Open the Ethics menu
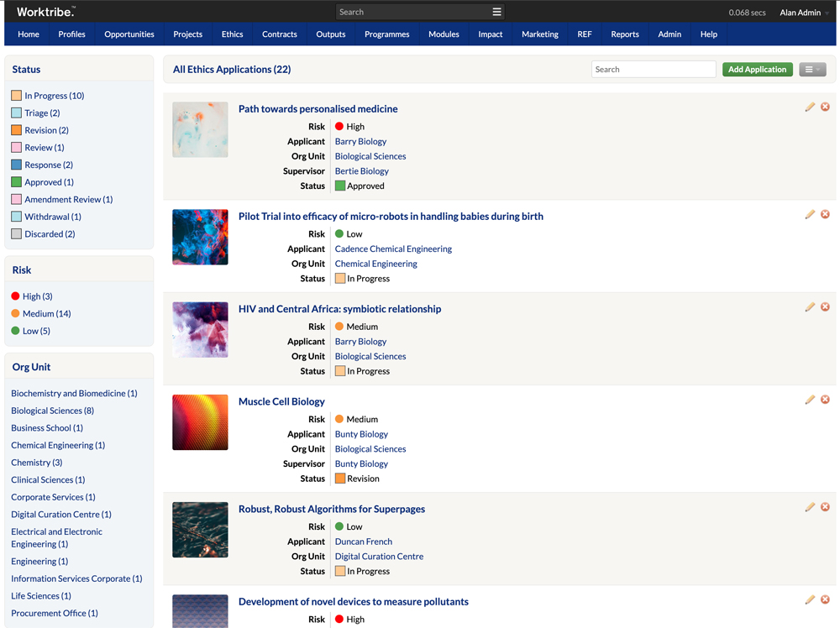 pos(233,34)
